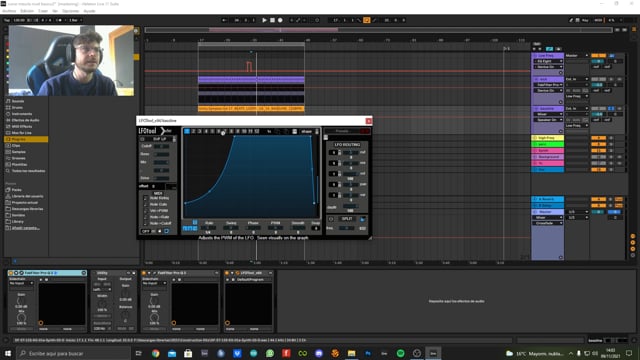This screenshot has width=640, height=360.
Task: Select the Background track header
Action: pyautogui.click(x=548, y=157)
